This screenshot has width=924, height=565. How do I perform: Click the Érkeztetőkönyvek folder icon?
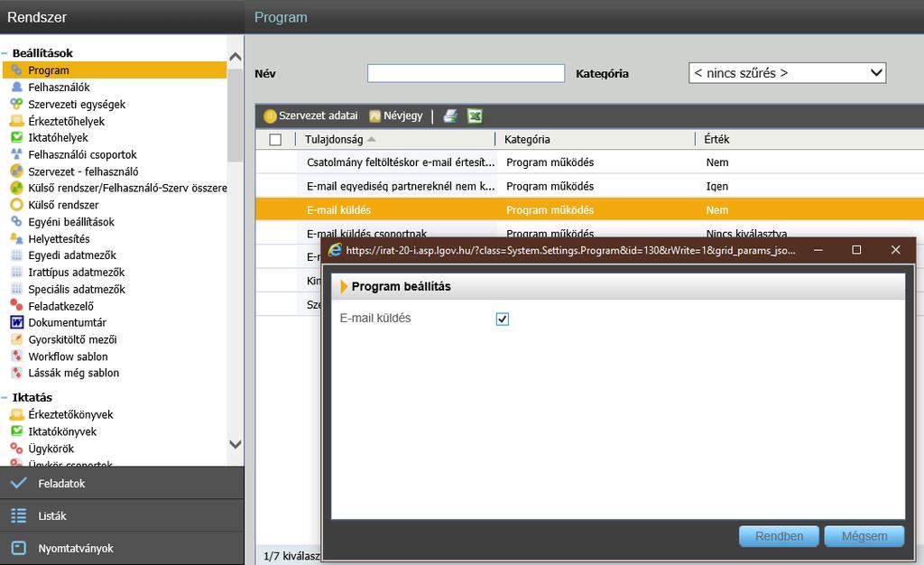[x=16, y=414]
